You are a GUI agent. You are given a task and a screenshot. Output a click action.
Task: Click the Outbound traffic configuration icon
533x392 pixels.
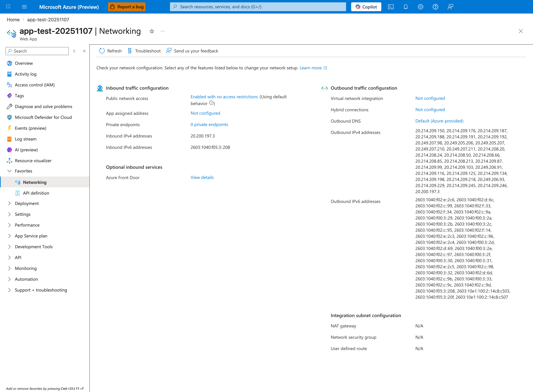(324, 88)
